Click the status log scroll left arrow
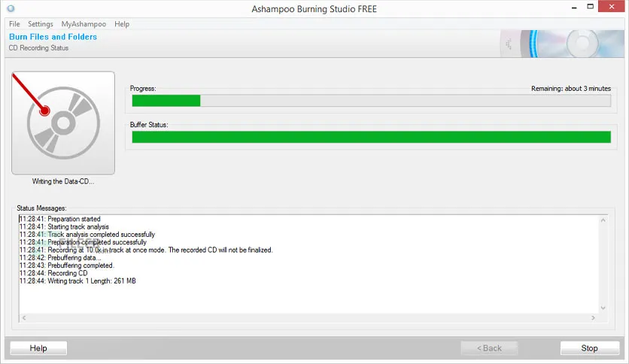Image resolution: width=629 pixels, height=364 pixels. coord(24,318)
